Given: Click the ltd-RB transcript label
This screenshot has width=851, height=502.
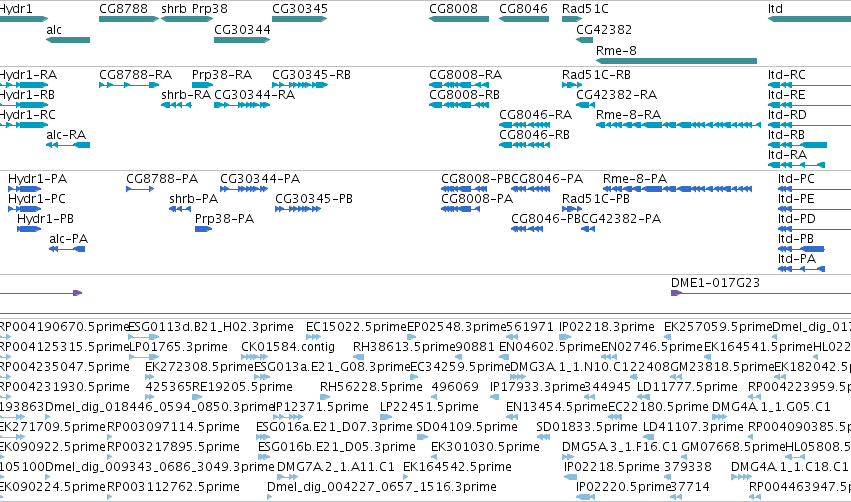Looking at the screenshot, I should pos(786,135).
